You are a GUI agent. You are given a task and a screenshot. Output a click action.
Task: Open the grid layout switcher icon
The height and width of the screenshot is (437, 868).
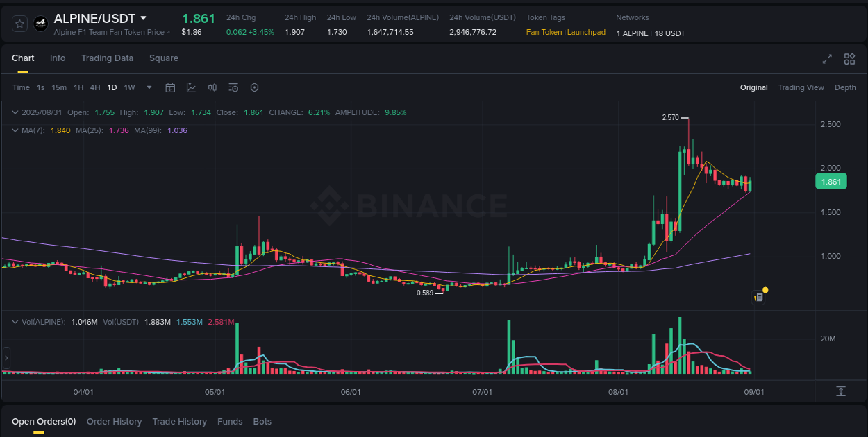[x=849, y=60]
